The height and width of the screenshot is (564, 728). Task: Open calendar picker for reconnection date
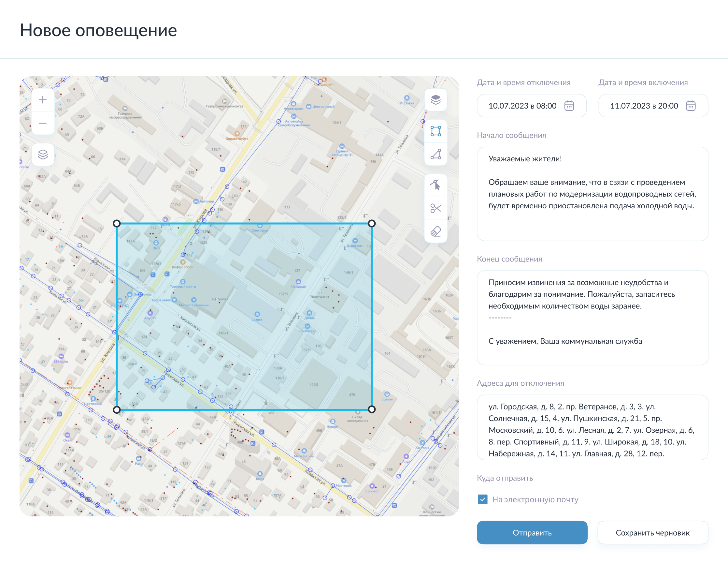692,106
